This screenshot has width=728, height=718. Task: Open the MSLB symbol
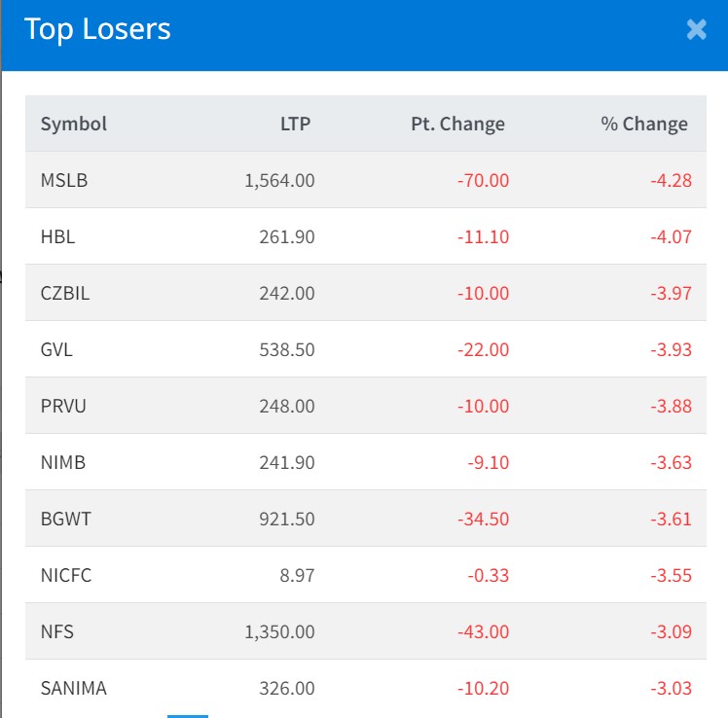click(64, 180)
